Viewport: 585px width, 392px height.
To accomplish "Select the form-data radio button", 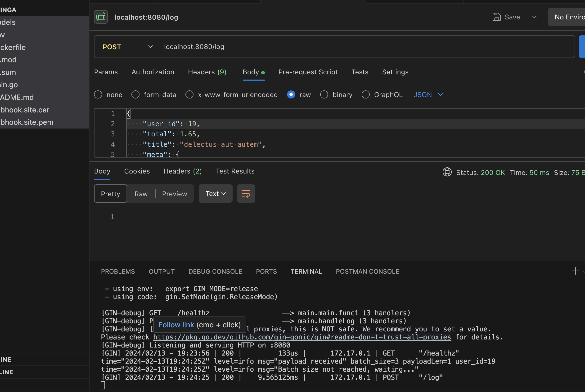I will pyautogui.click(x=135, y=95).
